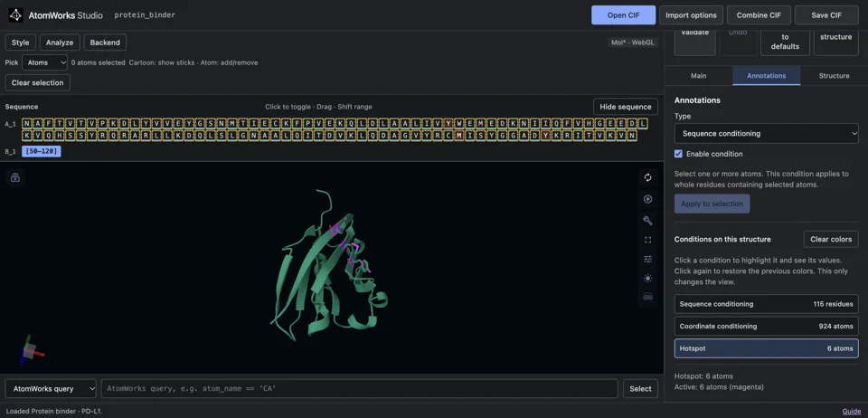Click the Hotspot 6 atoms condition row
The width and height of the screenshot is (868, 418).
tap(766, 348)
